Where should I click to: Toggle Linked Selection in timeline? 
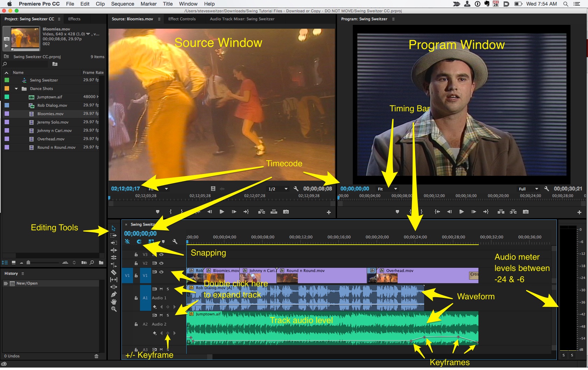[x=151, y=242]
